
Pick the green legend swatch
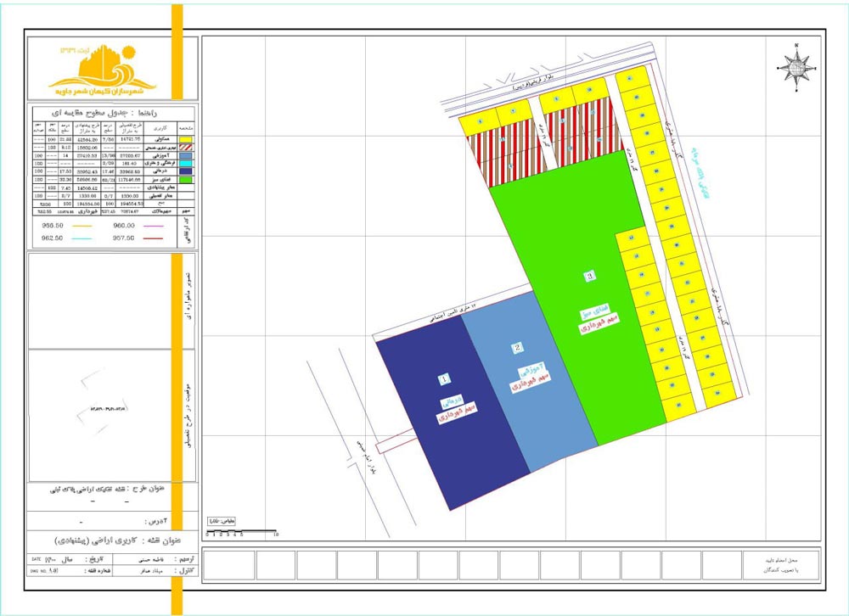tap(187, 179)
